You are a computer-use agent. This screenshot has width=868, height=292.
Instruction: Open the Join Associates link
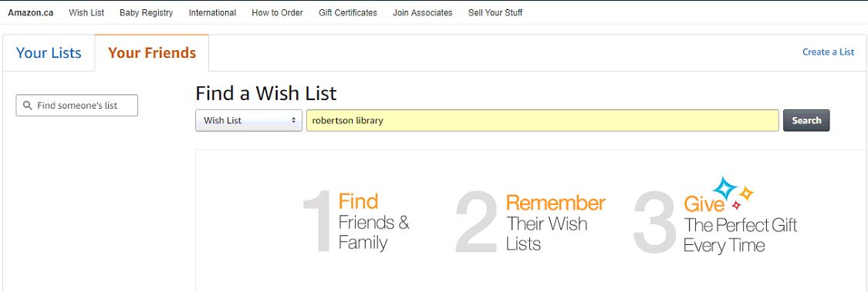click(x=422, y=13)
